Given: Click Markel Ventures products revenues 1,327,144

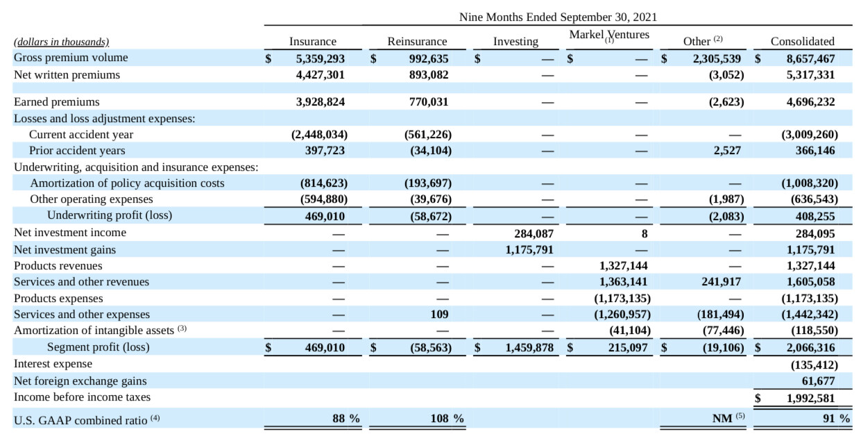Looking at the screenshot, I should (623, 266).
